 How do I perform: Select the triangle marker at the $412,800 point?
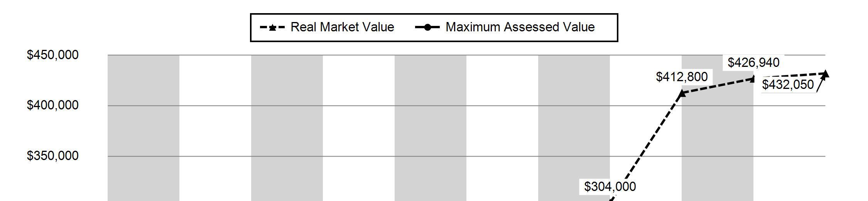pos(682,93)
